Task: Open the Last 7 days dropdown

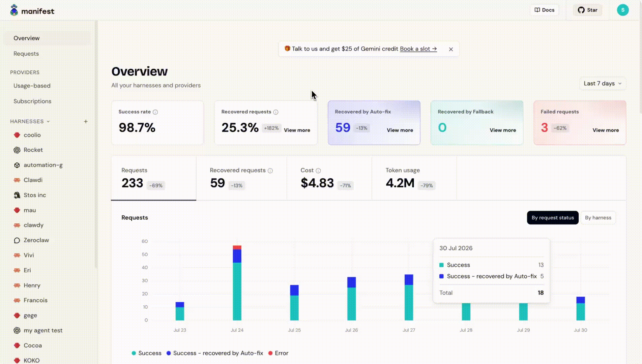Action: tap(602, 84)
